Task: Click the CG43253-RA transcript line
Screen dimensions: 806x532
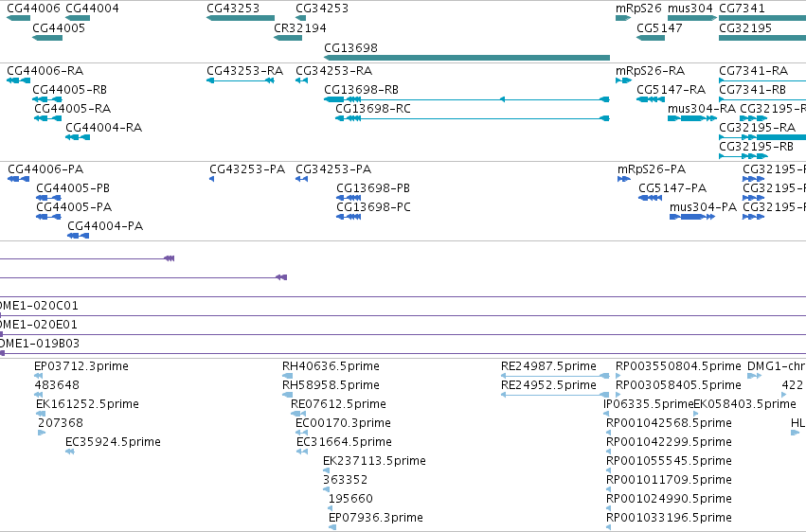Action: (241, 80)
